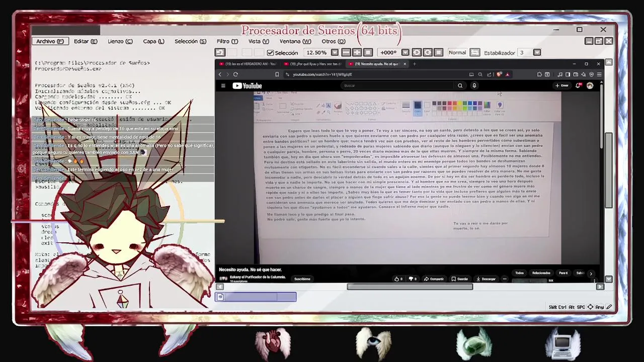
Task: Switch to the '¿Por qué Kyuu y Haru' tab
Action: (313, 64)
